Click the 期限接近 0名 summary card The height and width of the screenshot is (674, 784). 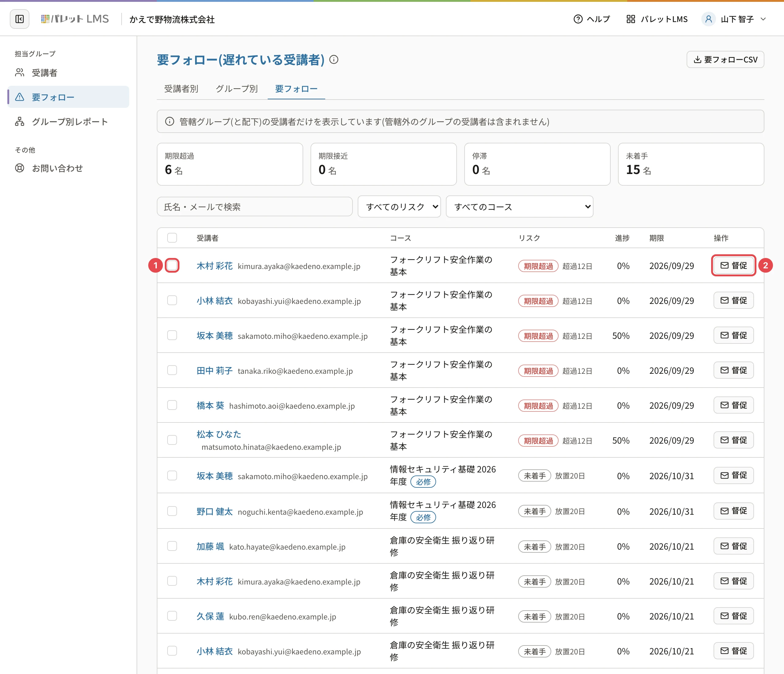click(x=383, y=164)
